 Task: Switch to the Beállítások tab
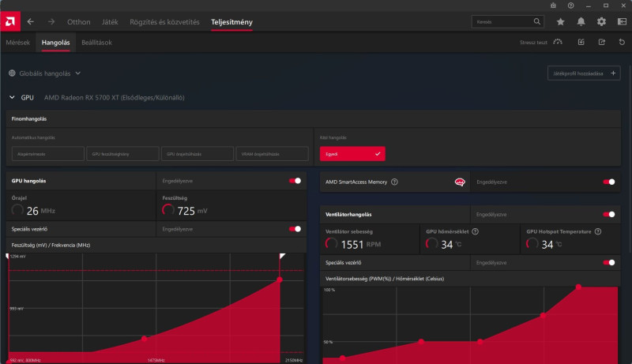96,43
